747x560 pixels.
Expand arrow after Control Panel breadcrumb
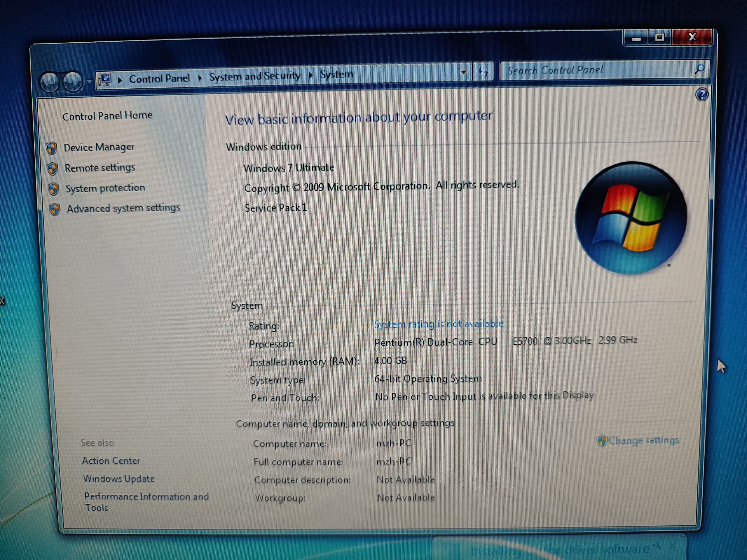(x=200, y=78)
